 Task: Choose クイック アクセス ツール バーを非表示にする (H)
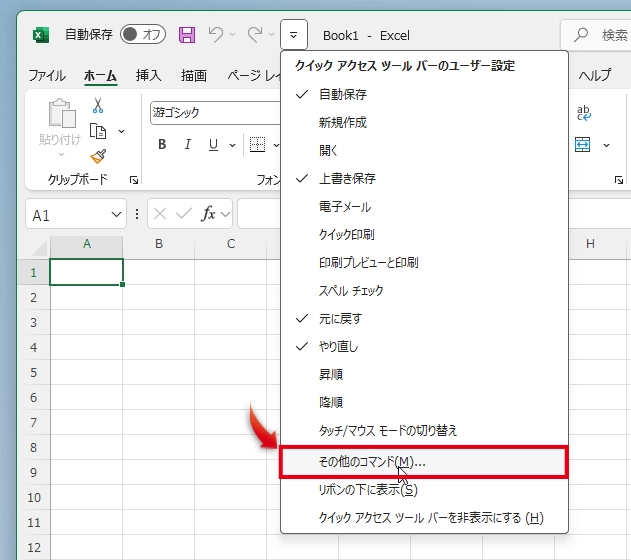424,518
